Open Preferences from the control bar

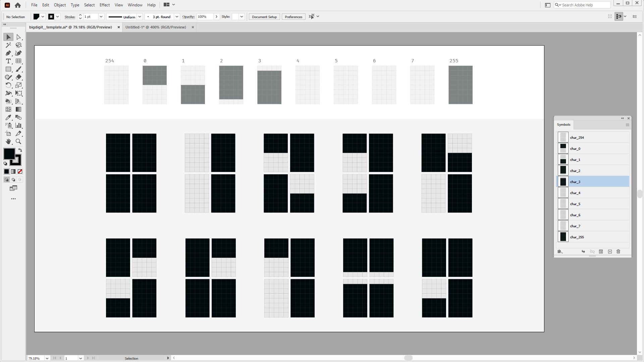point(293,16)
